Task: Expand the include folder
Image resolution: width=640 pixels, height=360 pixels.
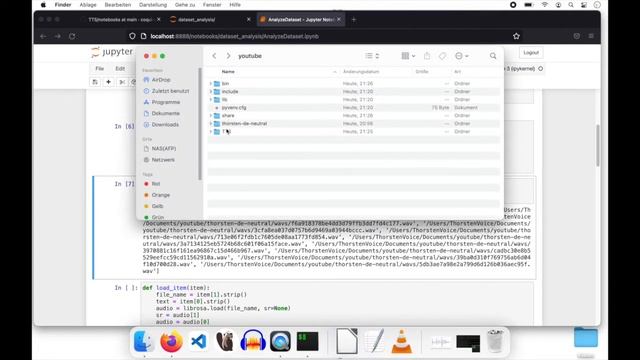Action: tap(211, 91)
